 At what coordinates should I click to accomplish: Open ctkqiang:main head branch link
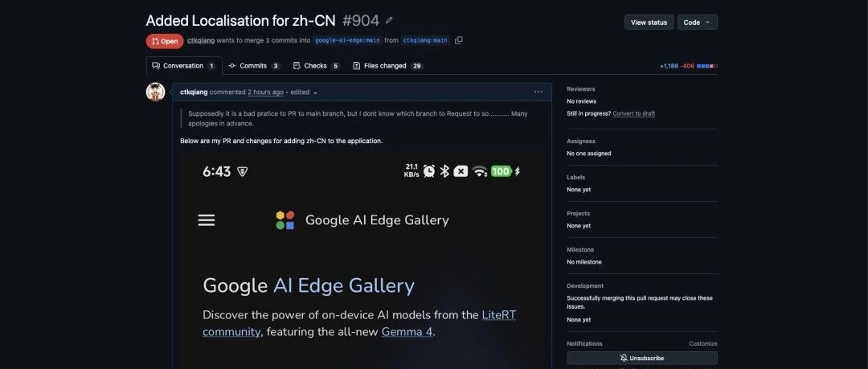pyautogui.click(x=425, y=40)
